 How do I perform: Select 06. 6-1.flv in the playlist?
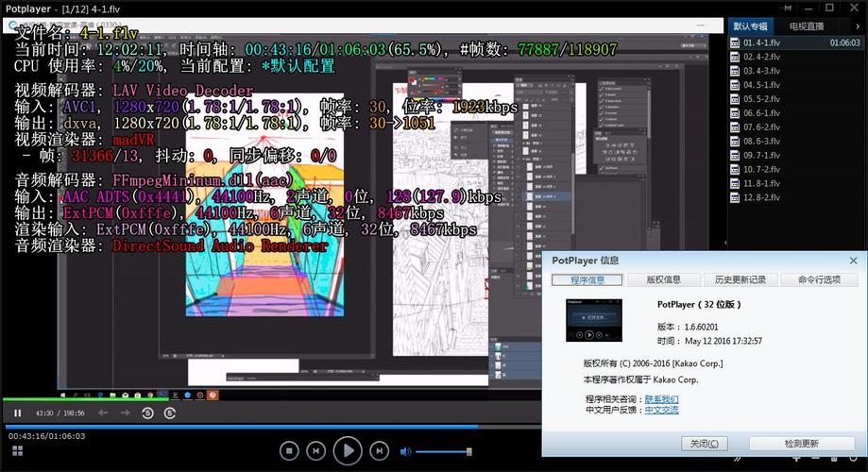click(795, 113)
